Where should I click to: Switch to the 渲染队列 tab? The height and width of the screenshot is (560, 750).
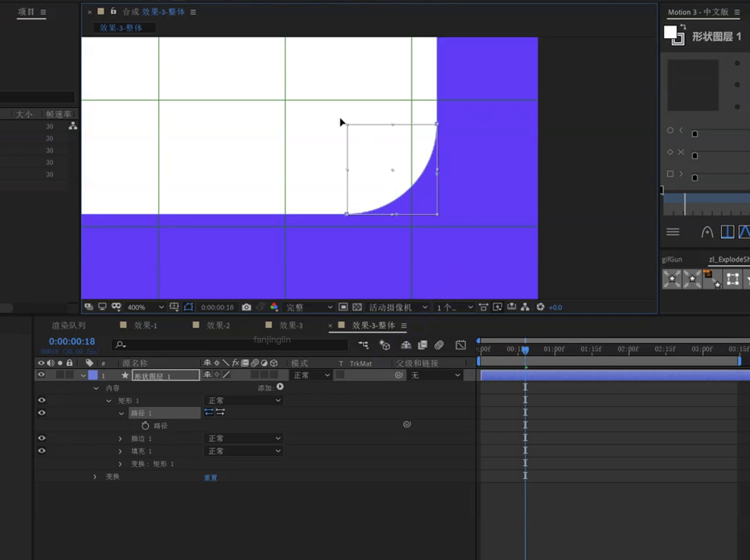point(69,325)
